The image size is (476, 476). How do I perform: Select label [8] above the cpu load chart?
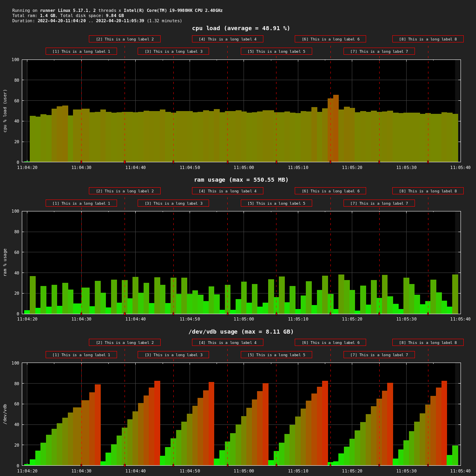(428, 39)
